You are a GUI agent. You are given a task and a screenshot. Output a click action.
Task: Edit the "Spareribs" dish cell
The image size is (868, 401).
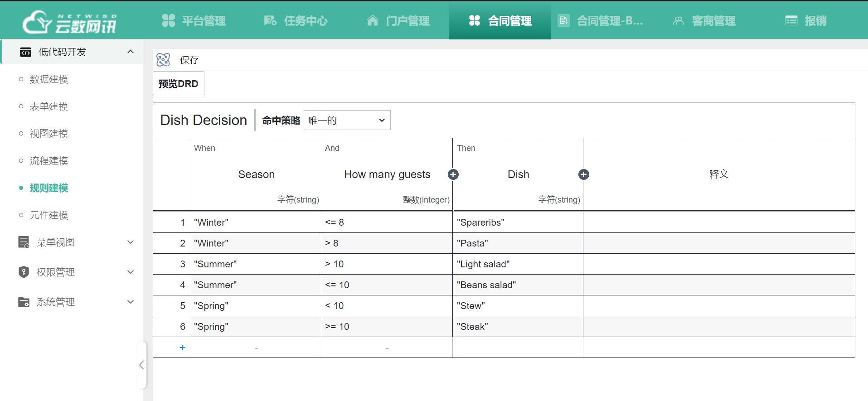[518, 222]
